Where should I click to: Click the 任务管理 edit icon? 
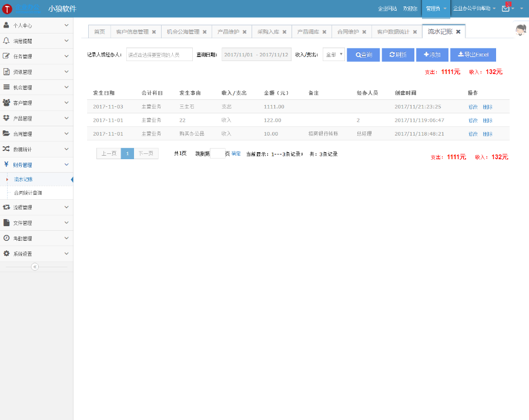coord(6,56)
